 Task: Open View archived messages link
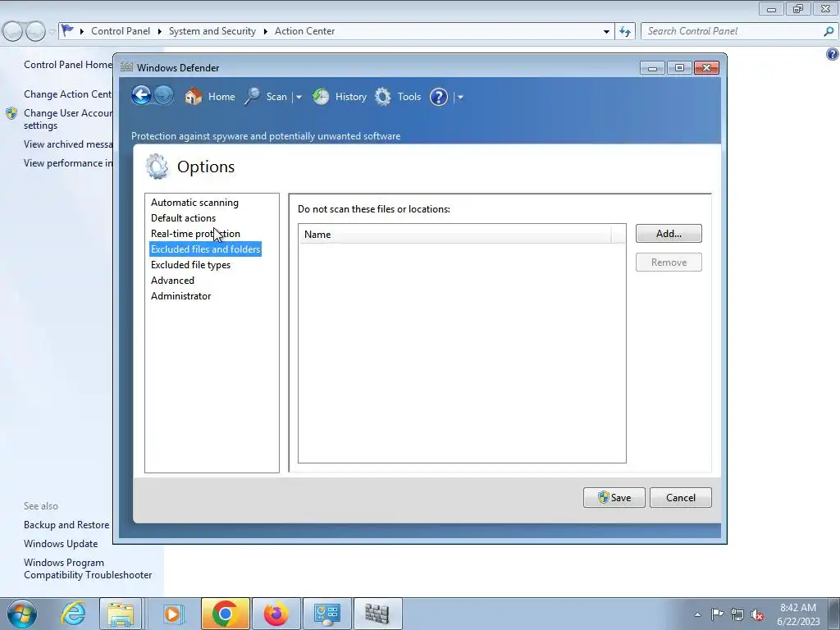pos(68,144)
